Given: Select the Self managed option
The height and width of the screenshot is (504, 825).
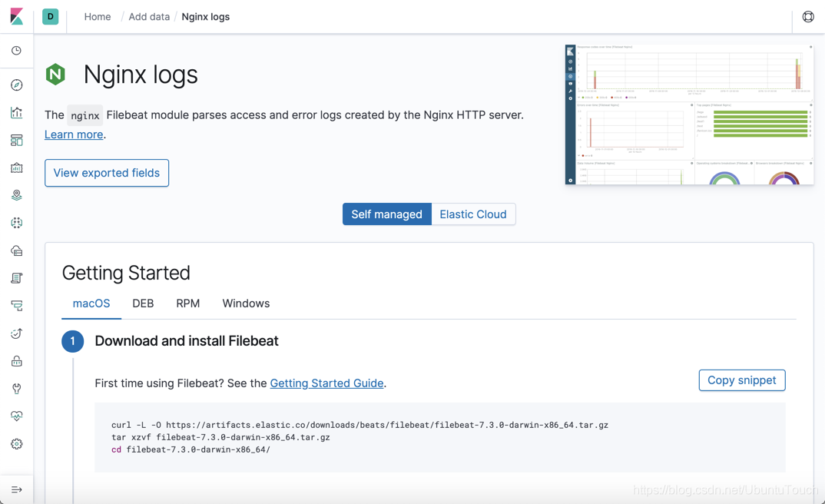Looking at the screenshot, I should pyautogui.click(x=386, y=214).
